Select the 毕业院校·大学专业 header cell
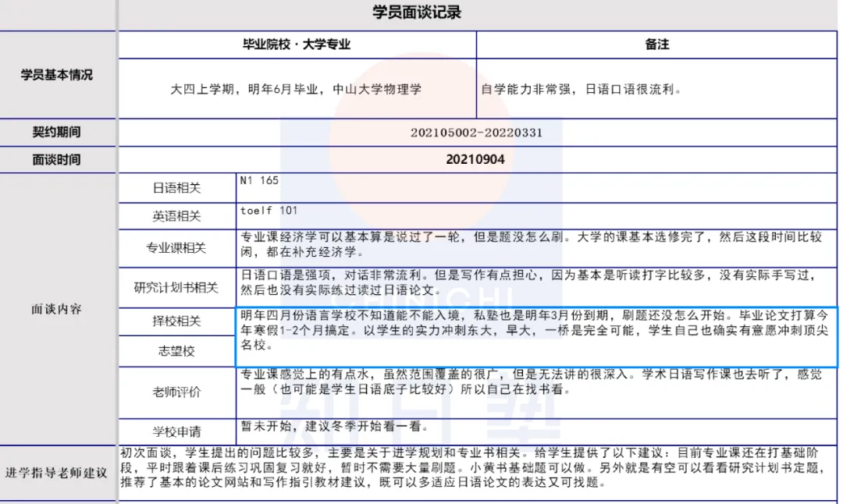 click(297, 44)
